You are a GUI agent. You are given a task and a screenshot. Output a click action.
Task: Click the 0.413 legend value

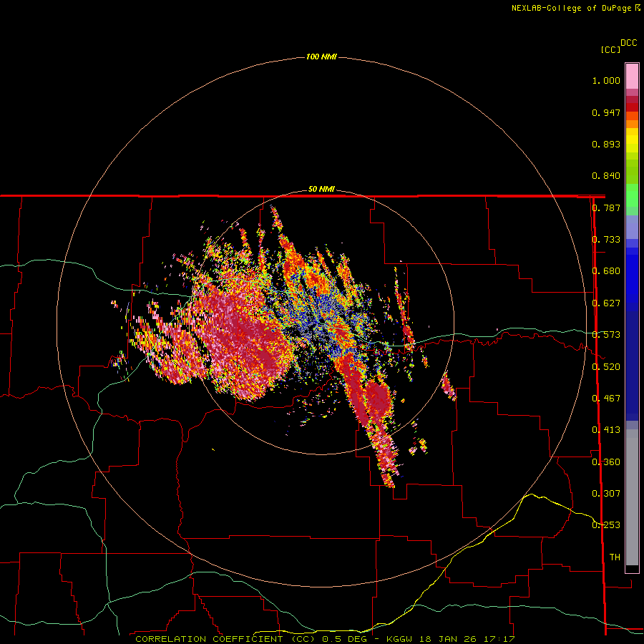[x=606, y=430]
